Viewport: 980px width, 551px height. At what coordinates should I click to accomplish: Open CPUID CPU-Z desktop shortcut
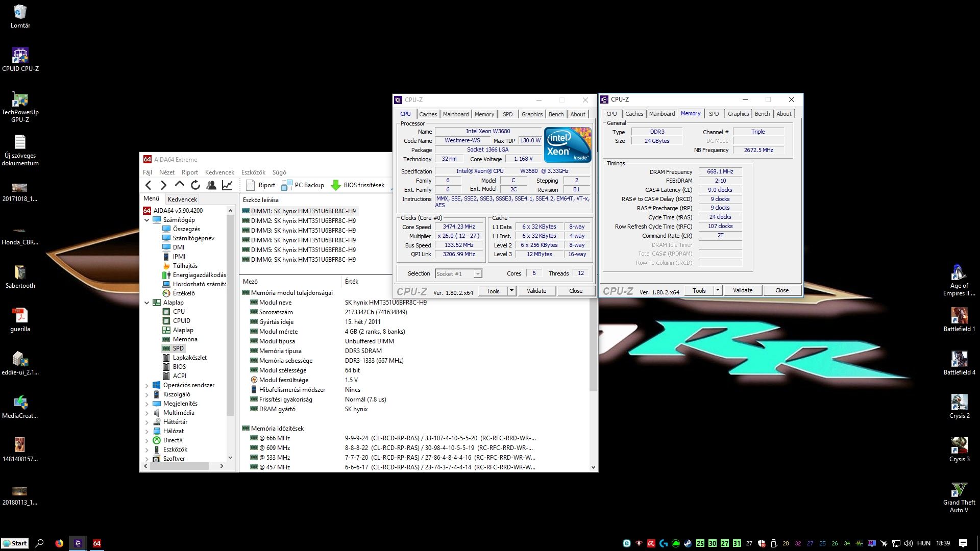point(20,60)
